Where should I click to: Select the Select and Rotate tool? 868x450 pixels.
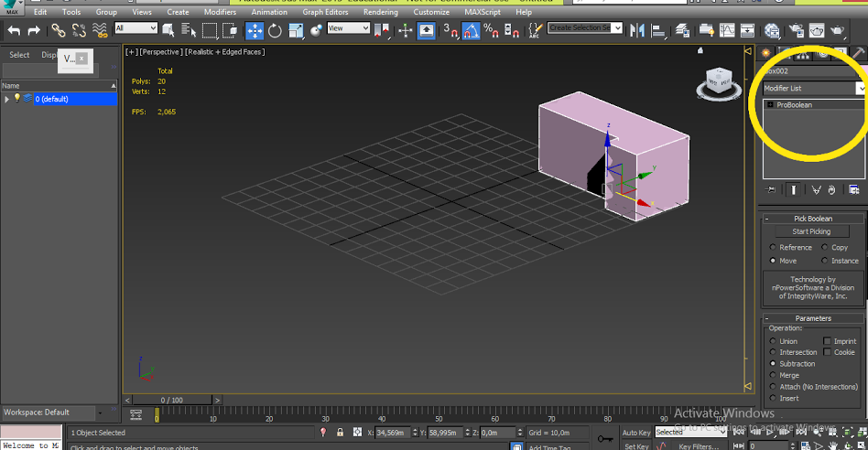point(275,30)
